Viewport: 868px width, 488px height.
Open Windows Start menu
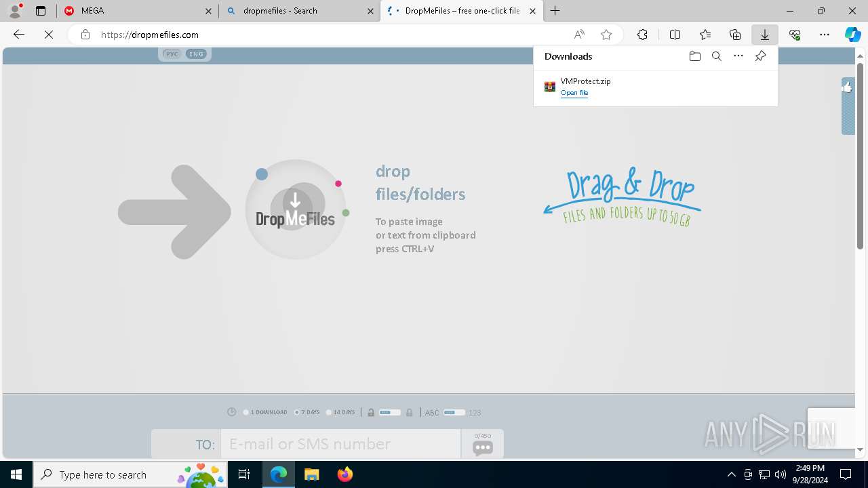[x=16, y=474]
